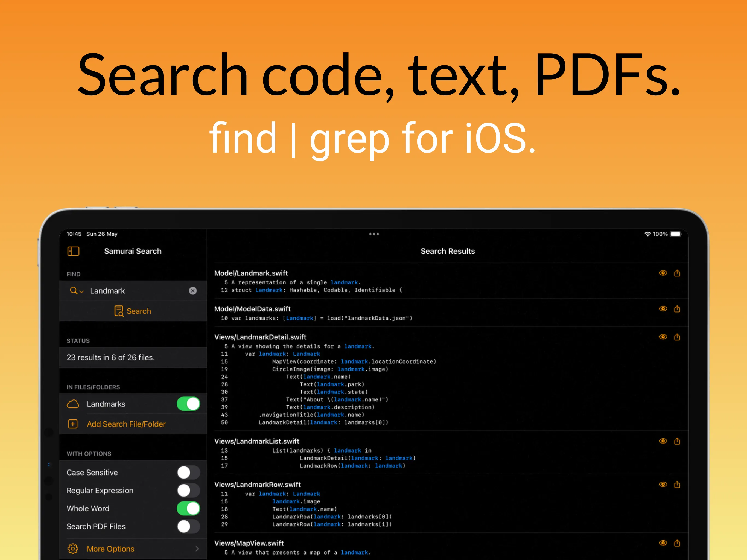747x560 pixels.
Task: Share Views/LandmarkDetail.swift result
Action: point(677,337)
